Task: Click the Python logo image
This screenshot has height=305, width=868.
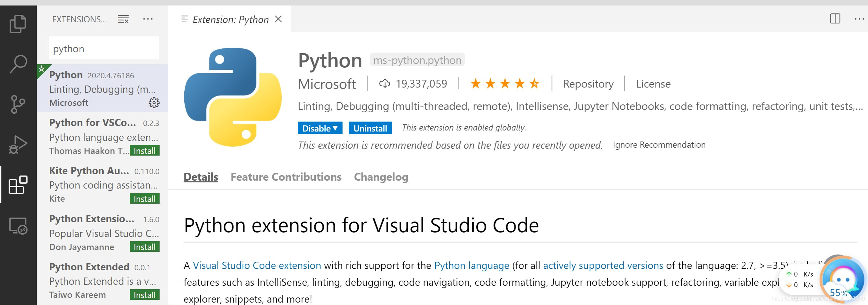Action: 233,97
